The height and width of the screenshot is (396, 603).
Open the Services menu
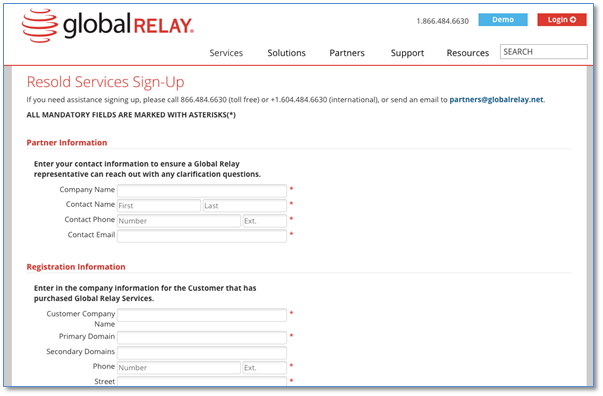pos(226,53)
